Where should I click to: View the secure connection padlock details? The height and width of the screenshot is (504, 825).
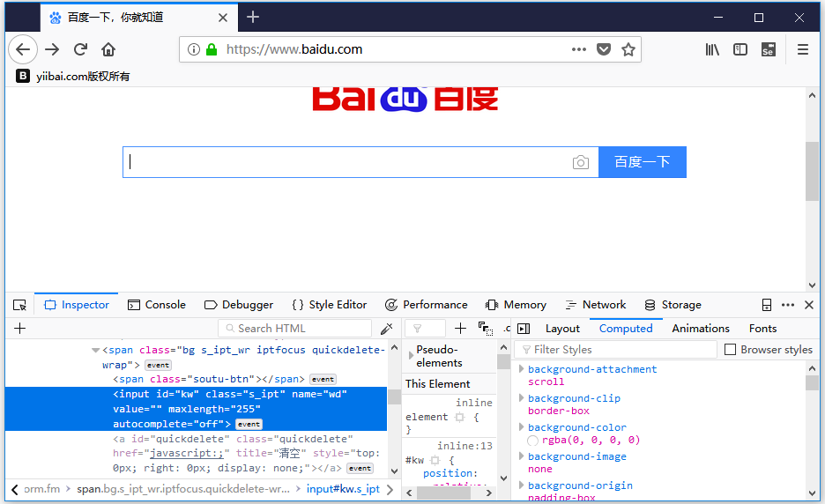[212, 49]
